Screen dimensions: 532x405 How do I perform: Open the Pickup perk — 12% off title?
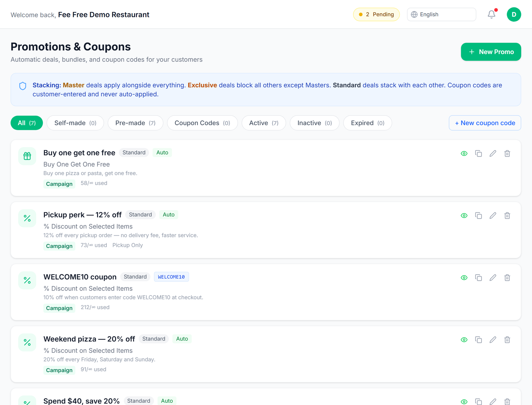pyautogui.click(x=82, y=215)
